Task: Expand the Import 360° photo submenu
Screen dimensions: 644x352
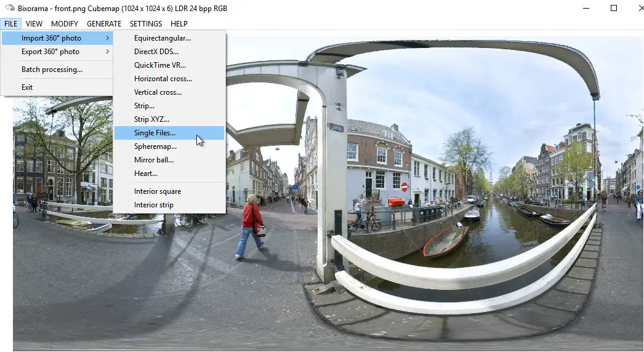Action: (57, 38)
